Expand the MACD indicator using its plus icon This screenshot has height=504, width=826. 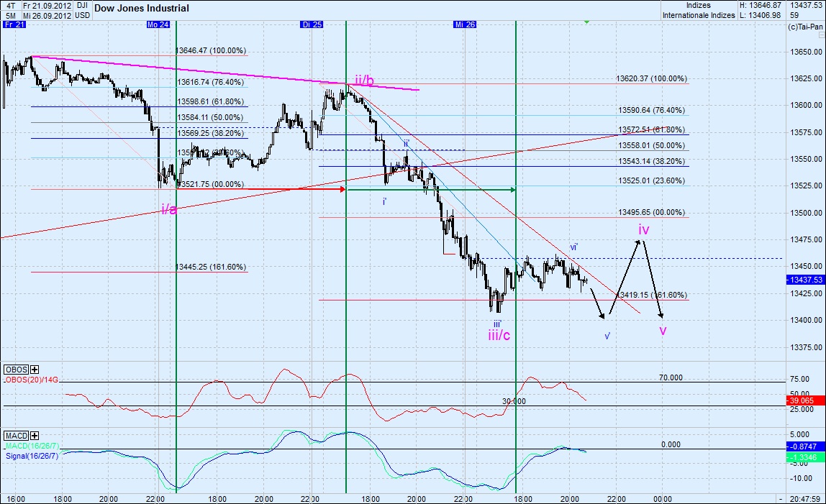click(34, 436)
